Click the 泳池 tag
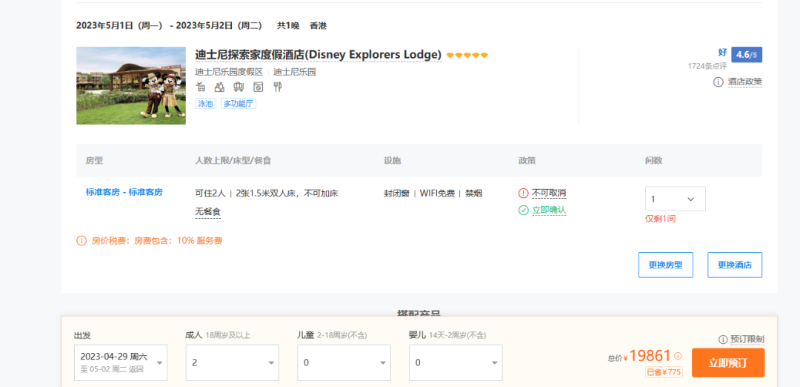Viewport: 800px width, 387px height. click(206, 104)
